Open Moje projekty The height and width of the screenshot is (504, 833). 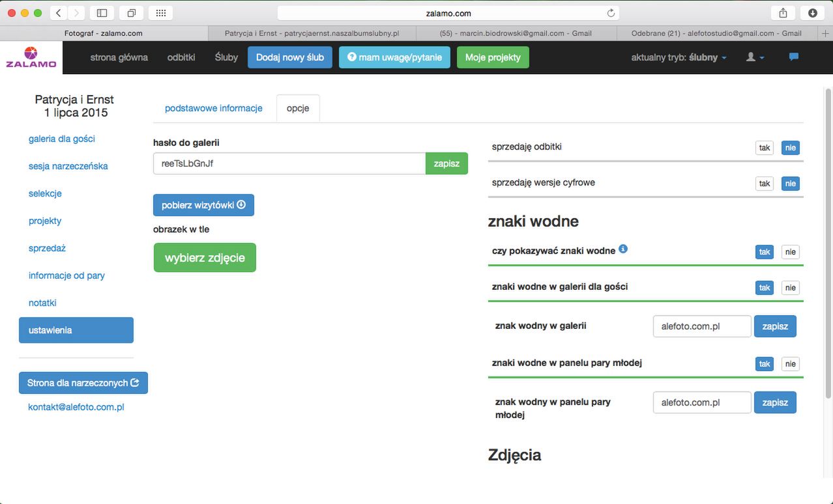coord(493,57)
